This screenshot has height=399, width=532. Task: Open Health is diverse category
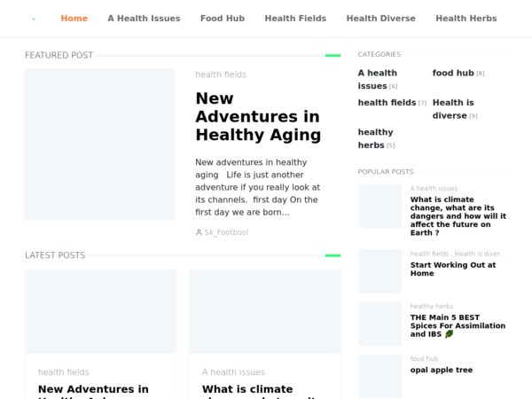(453, 109)
